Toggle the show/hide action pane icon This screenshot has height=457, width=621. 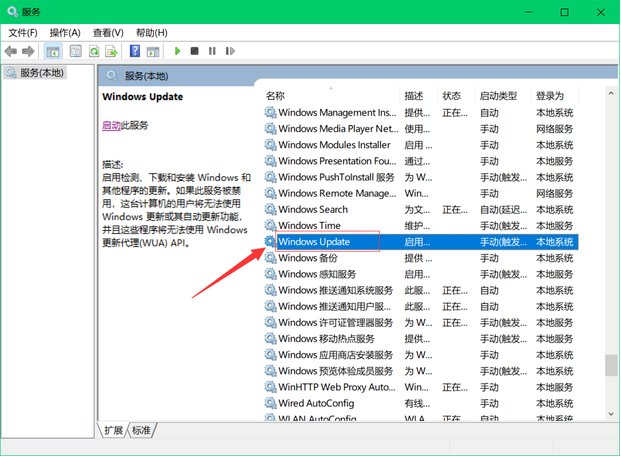[152, 51]
